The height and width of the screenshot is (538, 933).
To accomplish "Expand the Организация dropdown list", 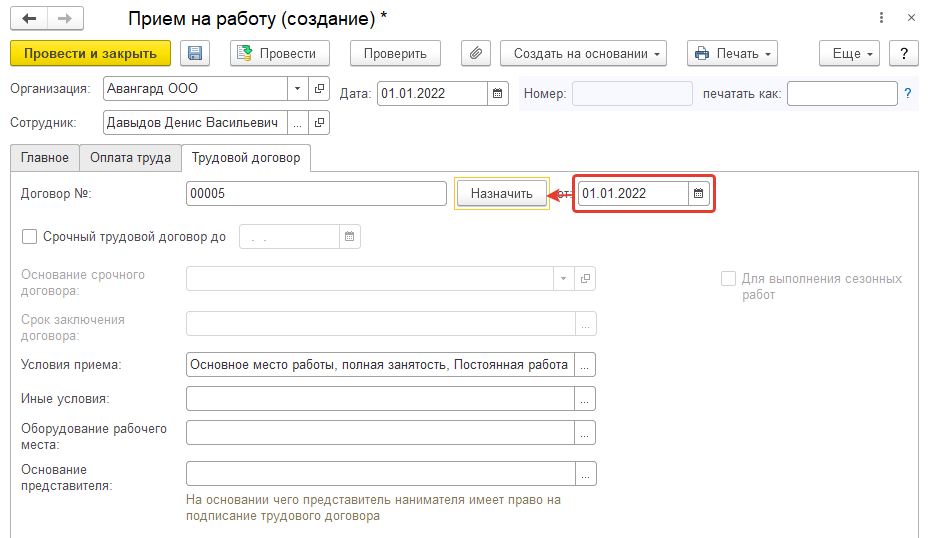I will 297,89.
